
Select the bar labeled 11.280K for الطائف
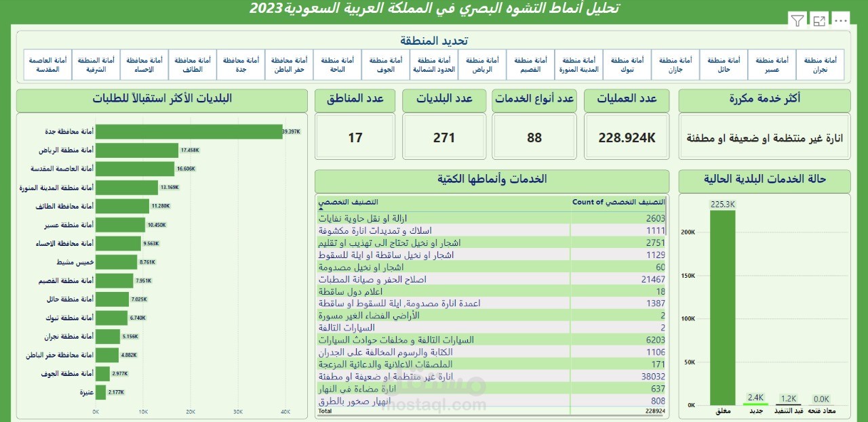[122, 206]
